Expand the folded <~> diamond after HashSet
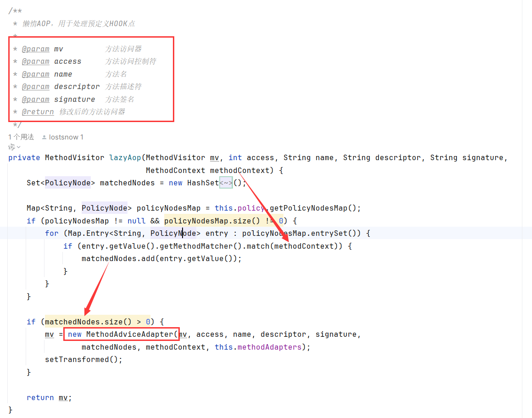Screen dimensions: 532x418 pos(226,183)
